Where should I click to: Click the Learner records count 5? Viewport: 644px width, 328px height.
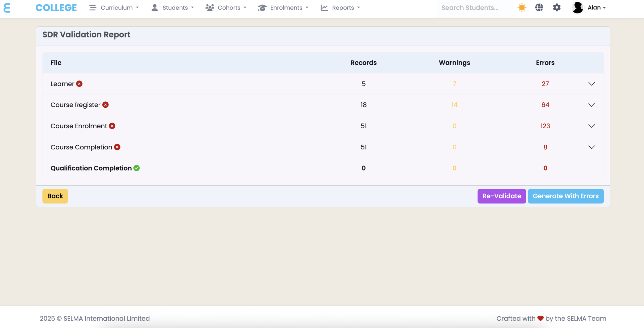pyautogui.click(x=364, y=84)
